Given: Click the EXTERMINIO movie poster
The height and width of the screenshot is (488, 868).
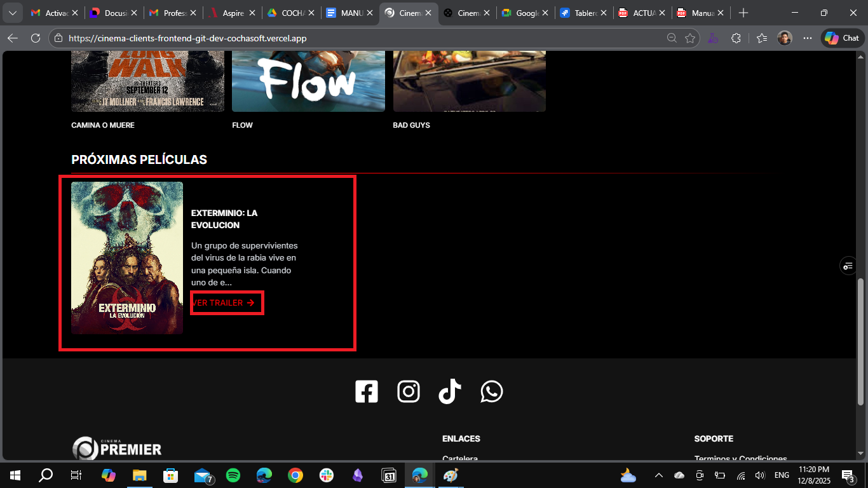Looking at the screenshot, I should click(126, 259).
